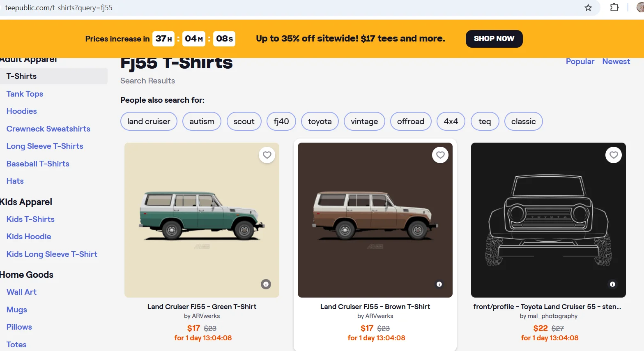Select the teq search suggestion
Screen dimensions: 644x351
pos(485,121)
